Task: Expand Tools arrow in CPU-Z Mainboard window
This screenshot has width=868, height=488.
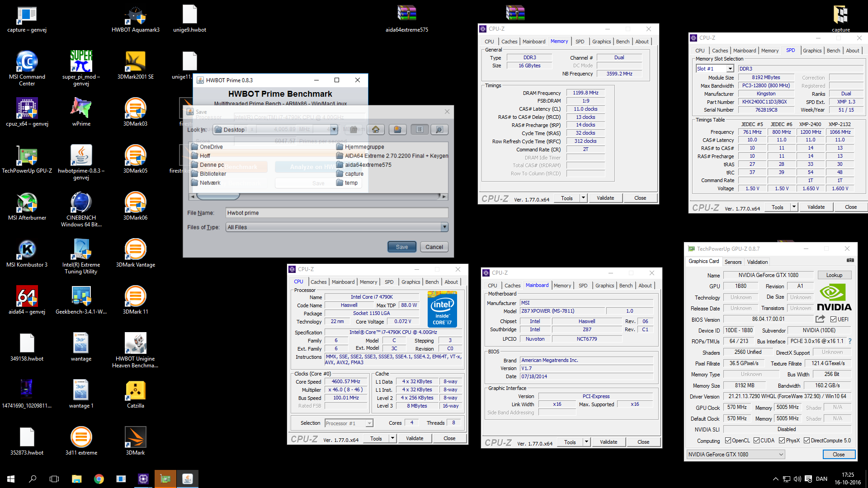Action: coord(586,442)
